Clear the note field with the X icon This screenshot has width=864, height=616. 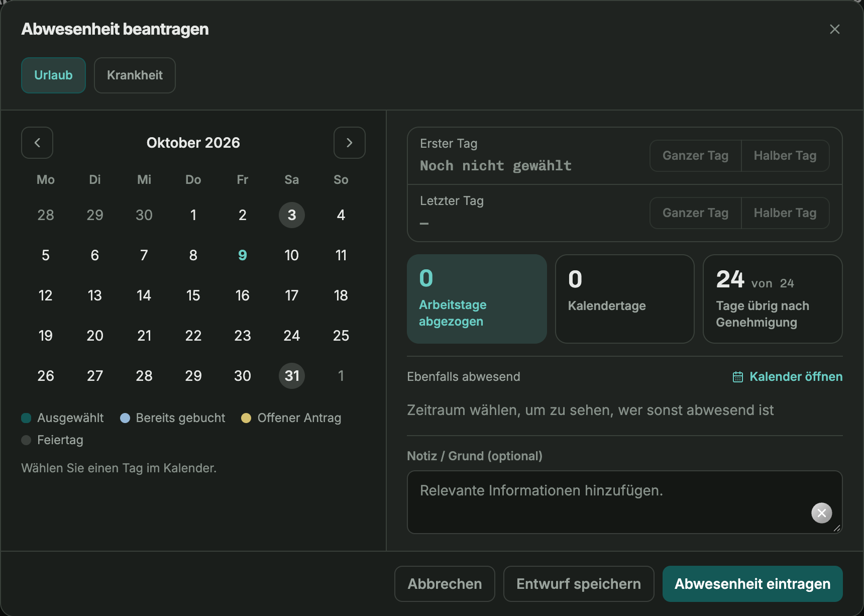coord(822,513)
